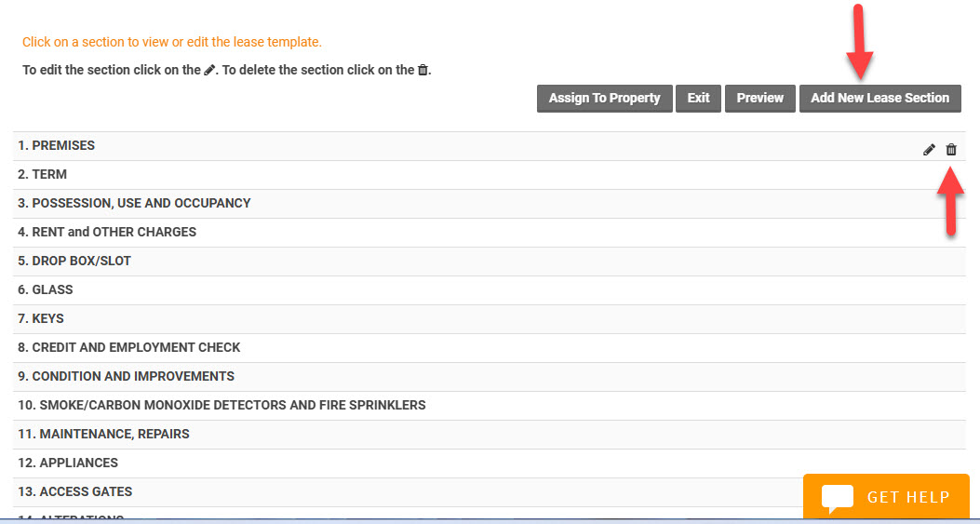Click the Exit button
Screen dimensions: 980x524
pyautogui.click(x=698, y=98)
